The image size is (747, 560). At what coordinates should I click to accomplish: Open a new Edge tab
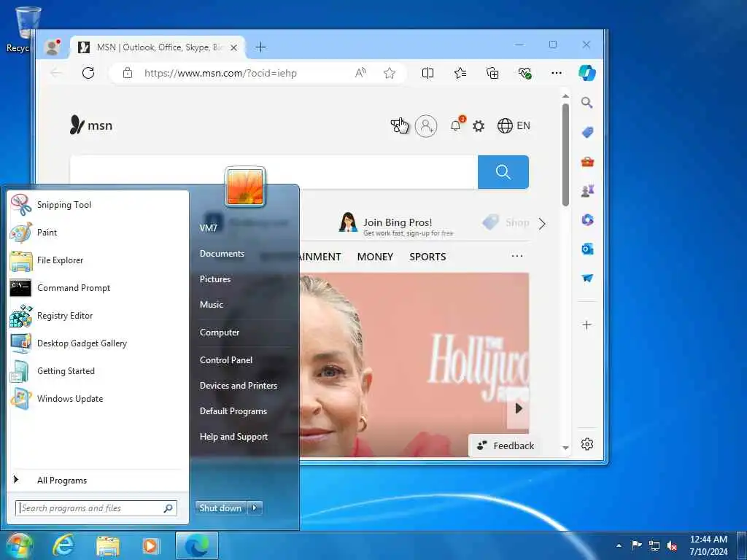pos(260,47)
